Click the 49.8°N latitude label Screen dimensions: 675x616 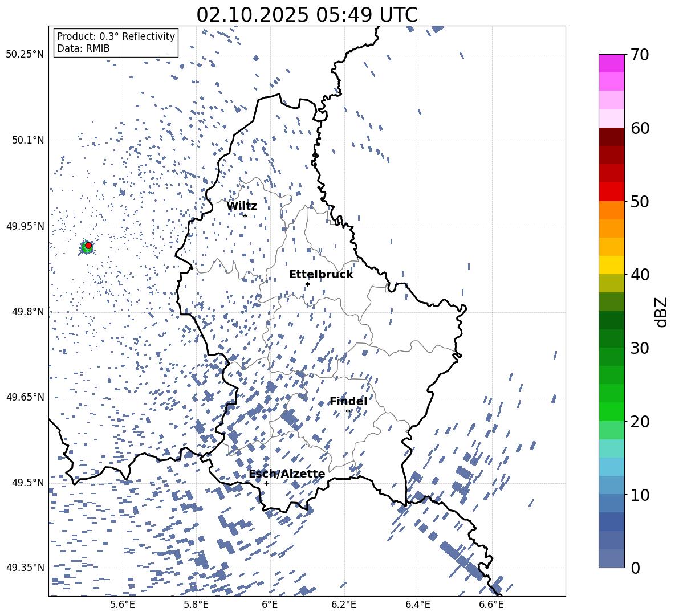(x=28, y=312)
